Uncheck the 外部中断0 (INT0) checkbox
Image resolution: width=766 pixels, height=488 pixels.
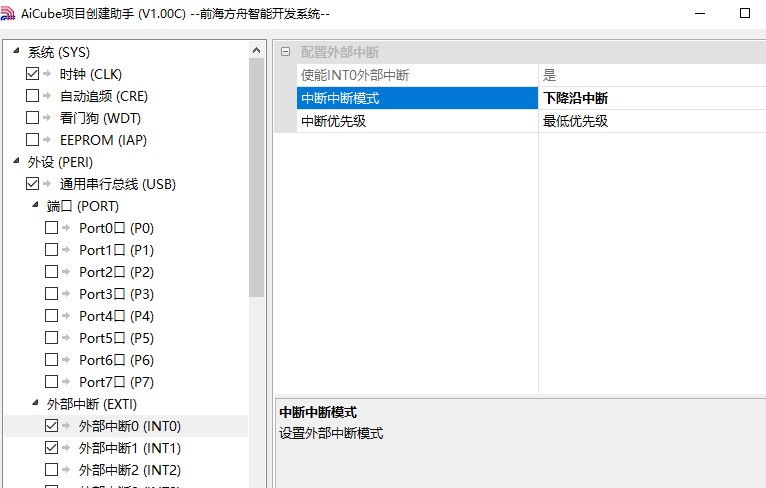51,425
